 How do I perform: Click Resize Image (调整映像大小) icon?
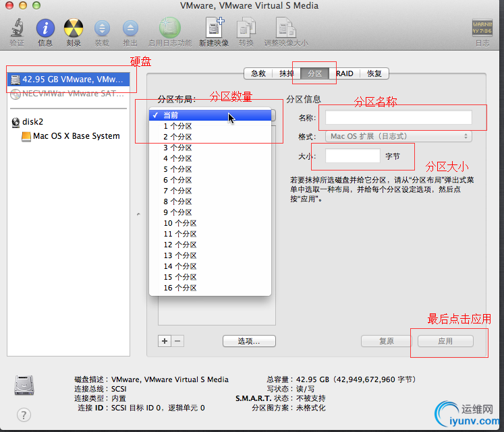click(x=286, y=28)
